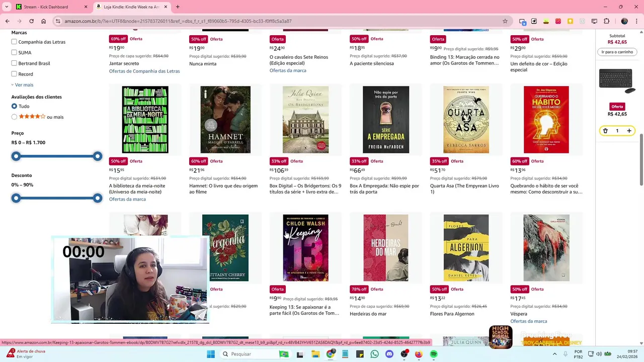Increase cart item quantity with plus
The width and height of the screenshot is (644, 362).
pyautogui.click(x=629, y=131)
